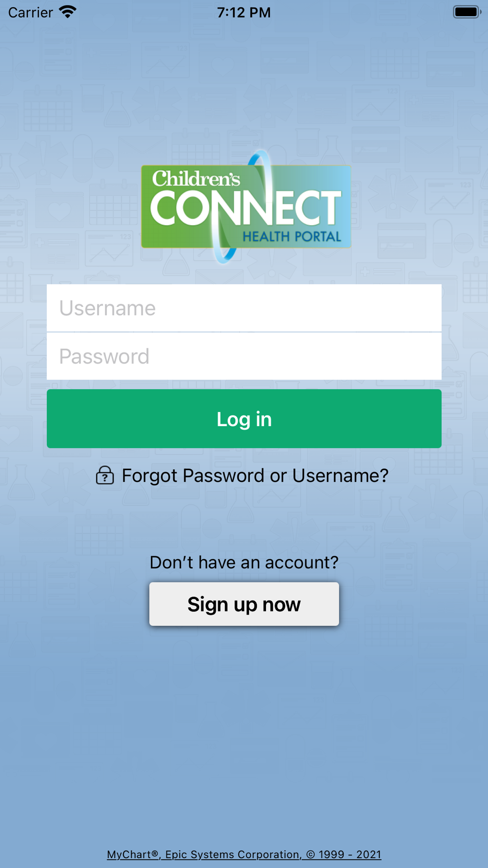Screen dimensions: 488x868
Task: Tap the "Don't have an account?" text
Action: [x=244, y=562]
